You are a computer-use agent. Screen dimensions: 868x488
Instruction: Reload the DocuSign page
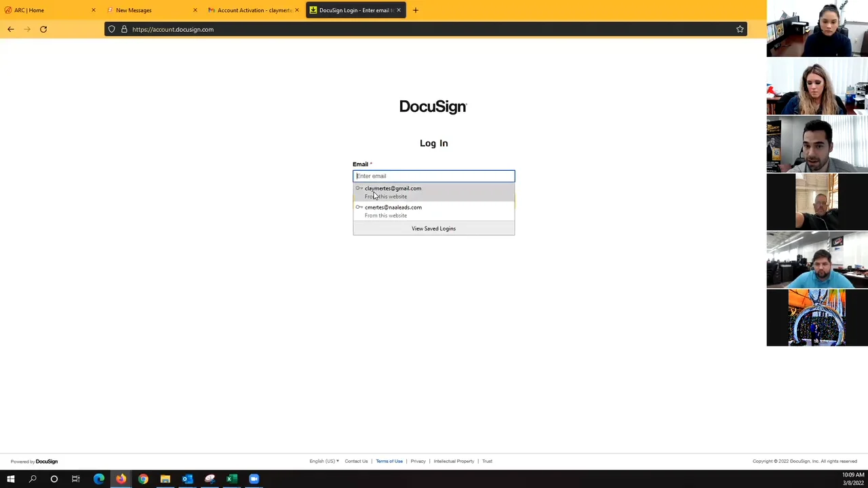43,29
